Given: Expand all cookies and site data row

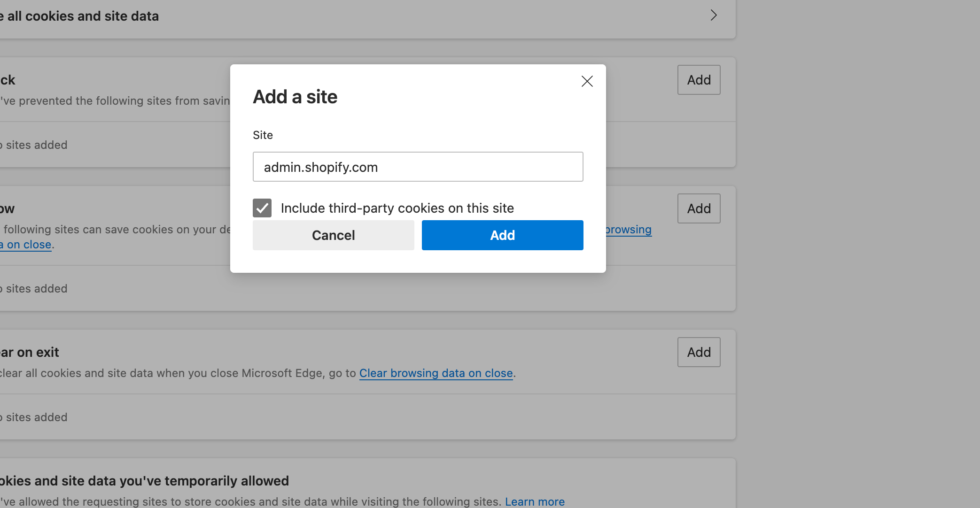Looking at the screenshot, I should [x=713, y=15].
